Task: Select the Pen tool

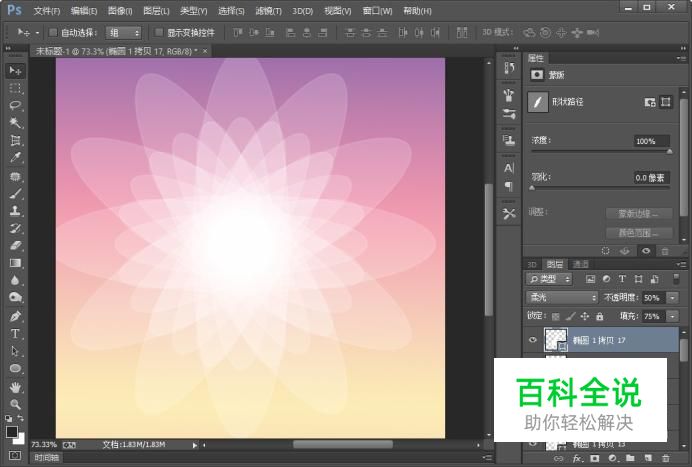Action: pos(15,316)
